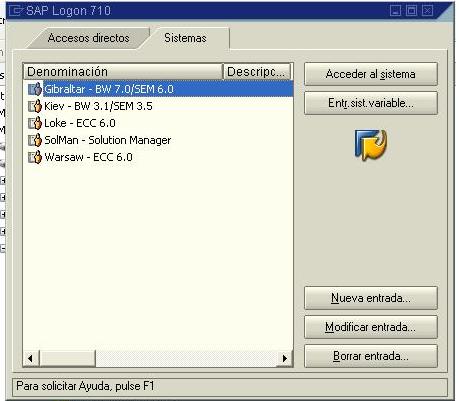Select Warsaw - ECC 6.0 entry

[x=88, y=157]
